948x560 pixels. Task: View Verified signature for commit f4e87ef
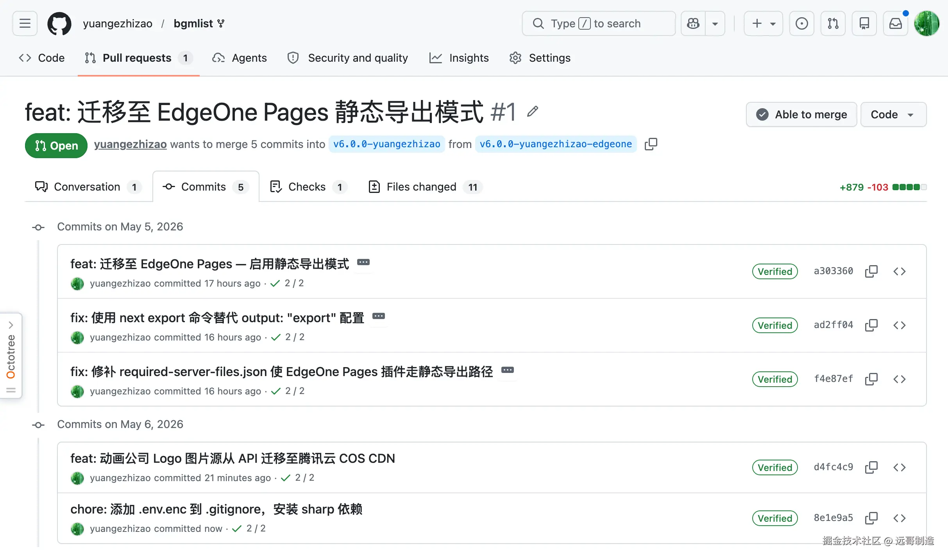(x=775, y=379)
